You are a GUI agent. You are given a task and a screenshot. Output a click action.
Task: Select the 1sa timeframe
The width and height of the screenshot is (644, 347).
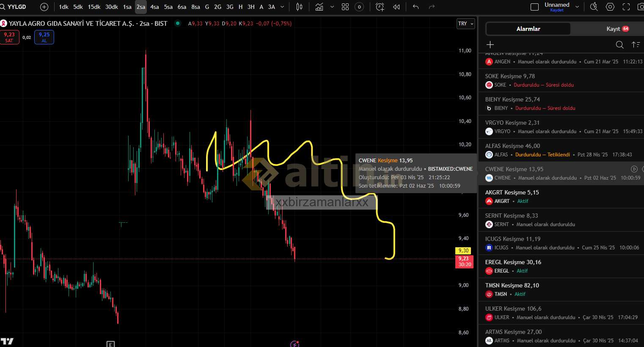click(x=127, y=7)
